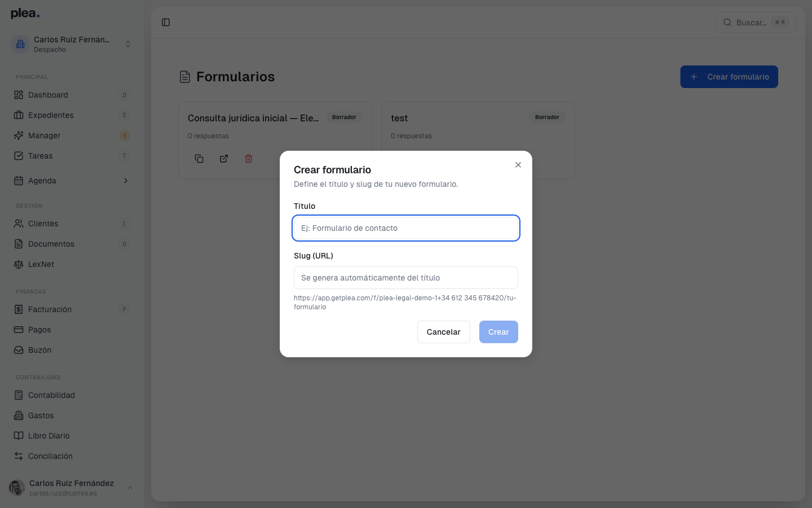Open the Gastos section

pyautogui.click(x=42, y=415)
